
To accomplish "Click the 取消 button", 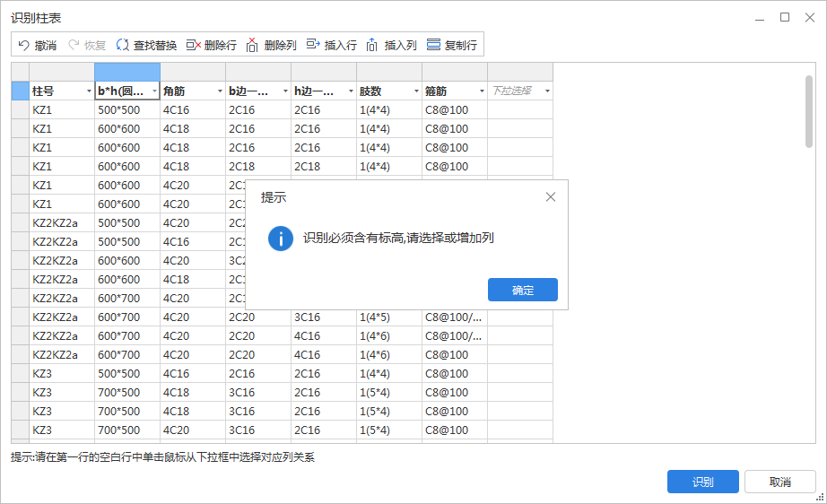I will point(780,482).
